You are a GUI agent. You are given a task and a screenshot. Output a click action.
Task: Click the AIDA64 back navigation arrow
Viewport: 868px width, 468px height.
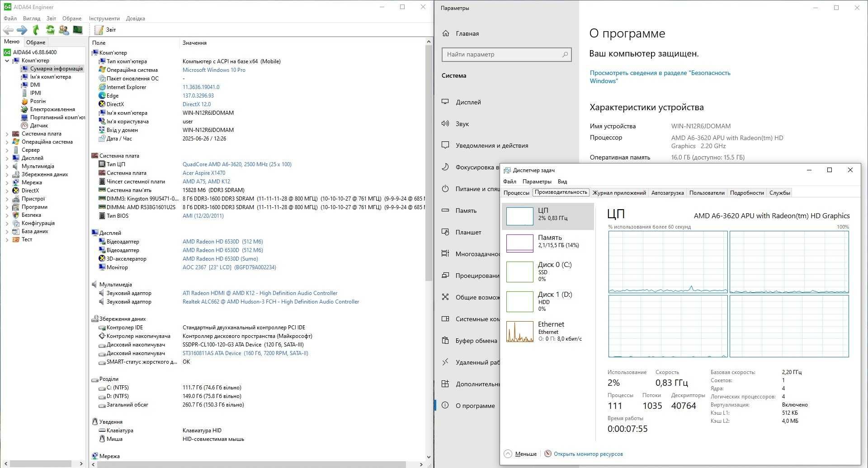coord(8,30)
